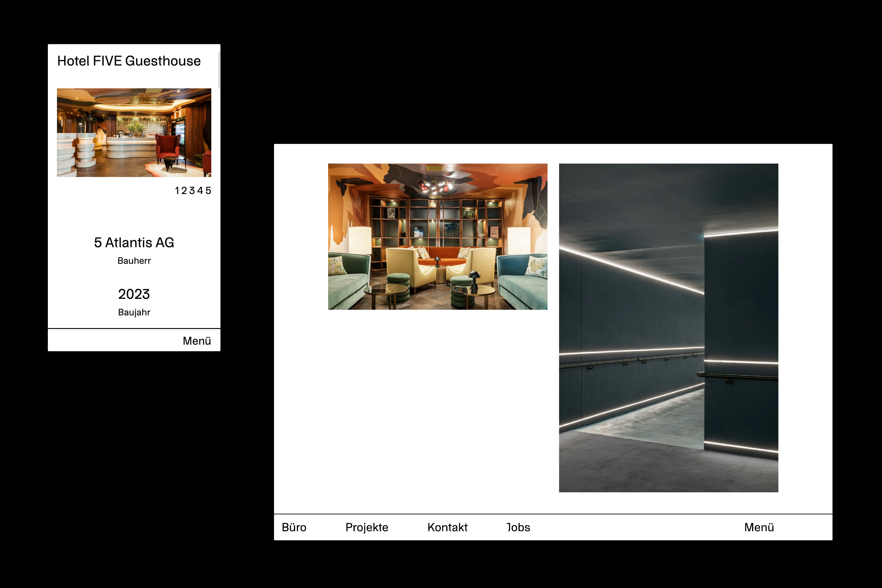Click the 5 Atlantis AG text
The width and height of the screenshot is (882, 588).
134,243
